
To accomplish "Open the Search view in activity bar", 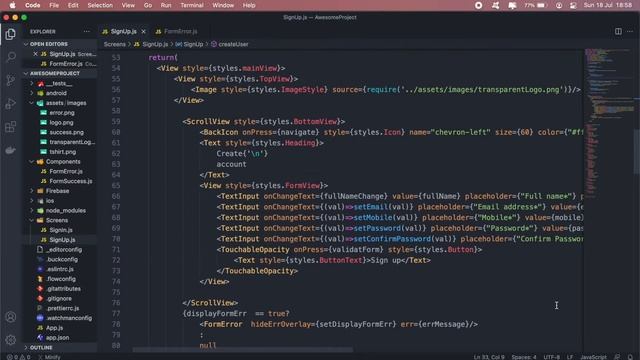I will [11, 56].
